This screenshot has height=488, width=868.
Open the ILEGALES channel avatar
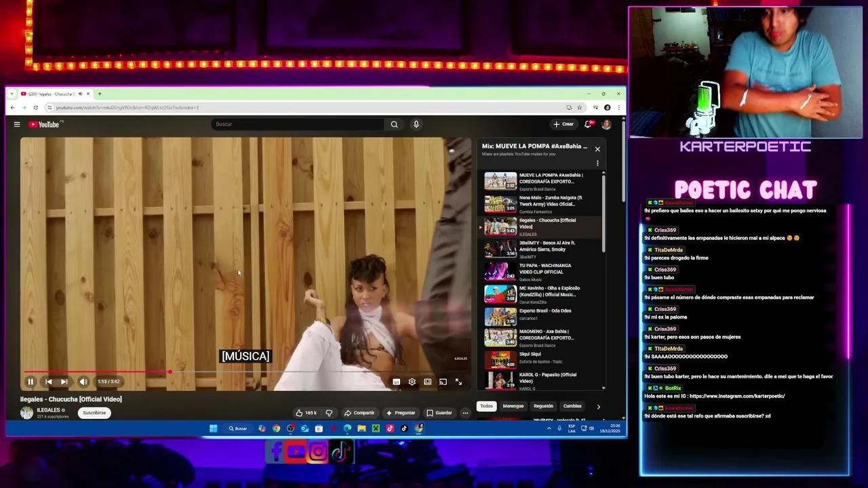click(x=26, y=413)
